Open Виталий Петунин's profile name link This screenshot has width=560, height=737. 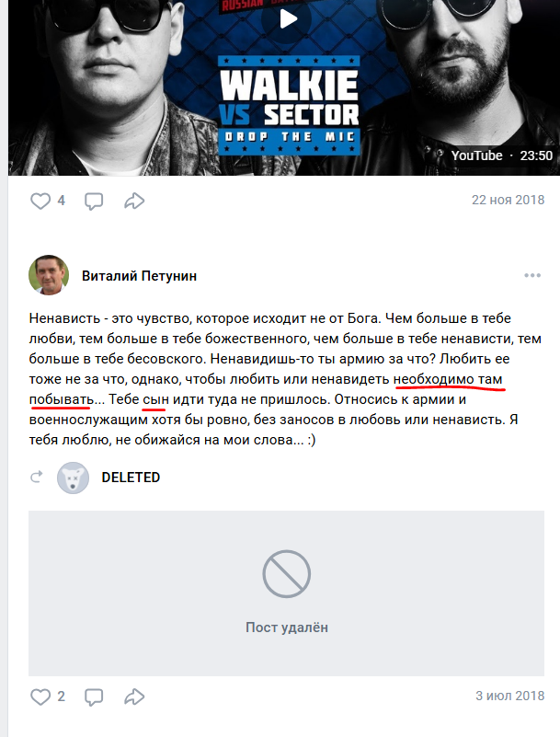point(139,275)
